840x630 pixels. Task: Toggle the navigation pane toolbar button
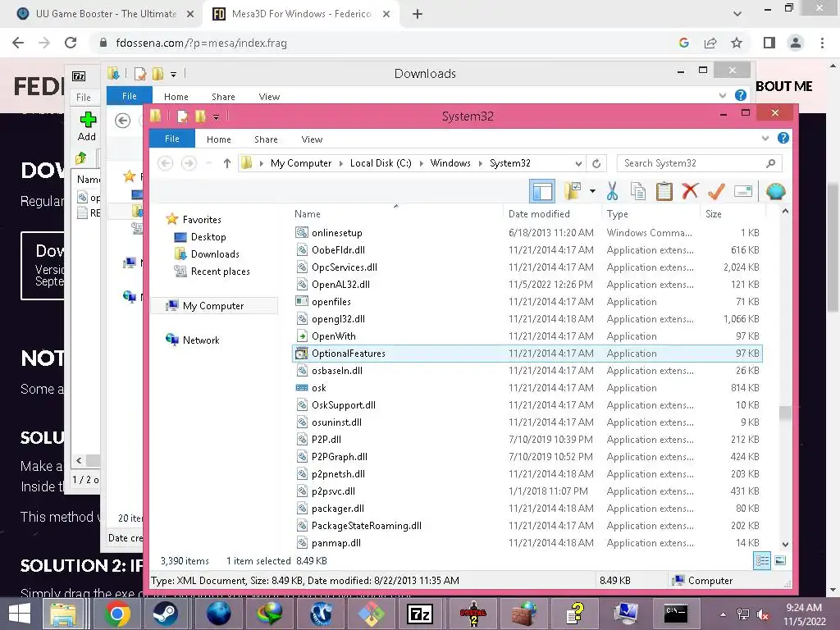tap(542, 191)
